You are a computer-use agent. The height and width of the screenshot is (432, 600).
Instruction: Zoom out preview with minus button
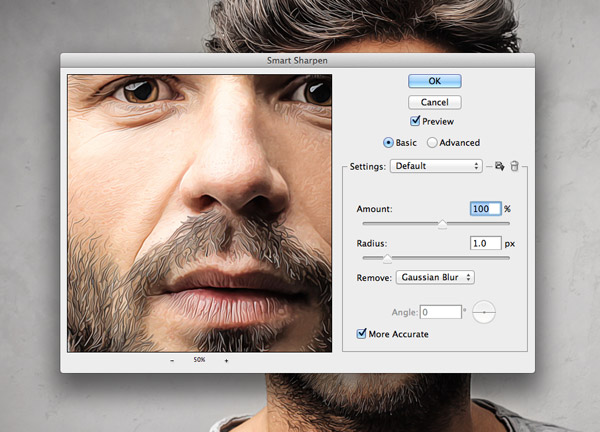(172, 360)
